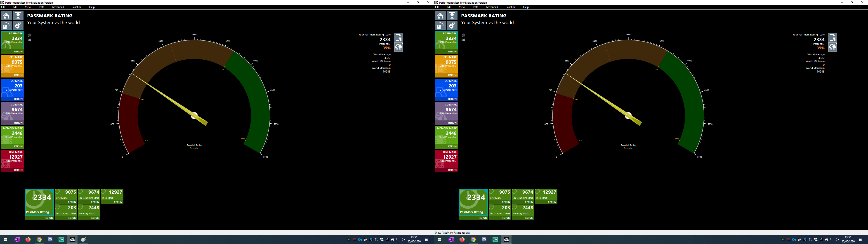Launch Firefox from the left taskbar
The height and width of the screenshot is (244, 868).
tap(28, 240)
